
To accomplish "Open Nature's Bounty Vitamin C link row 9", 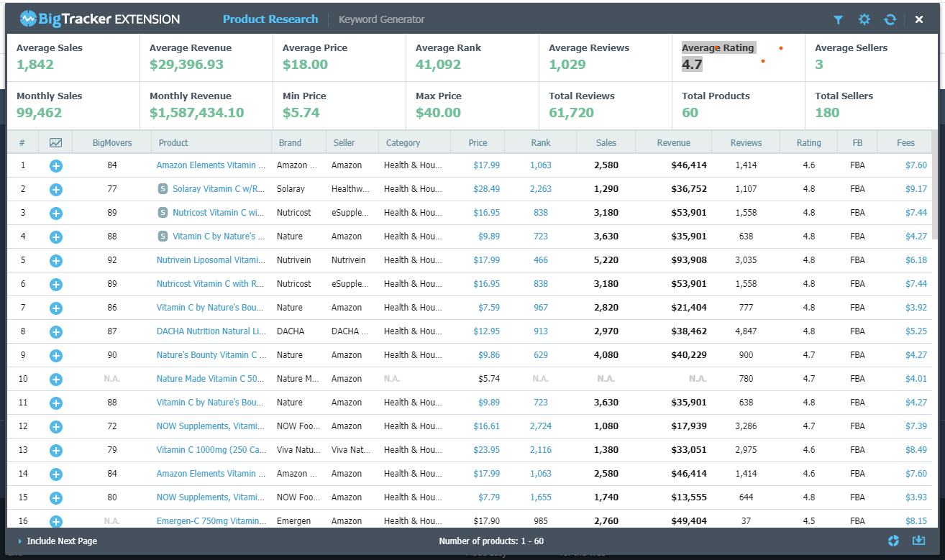I will pos(211,355).
